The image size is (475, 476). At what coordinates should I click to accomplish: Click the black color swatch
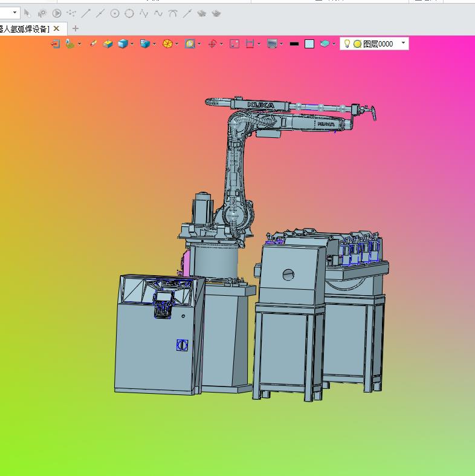tap(294, 44)
